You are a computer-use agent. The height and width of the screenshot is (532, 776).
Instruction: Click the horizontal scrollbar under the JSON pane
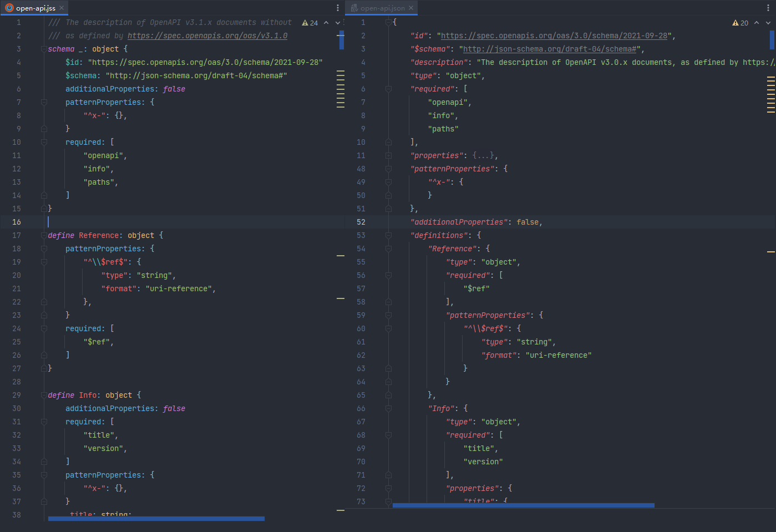[x=523, y=505]
